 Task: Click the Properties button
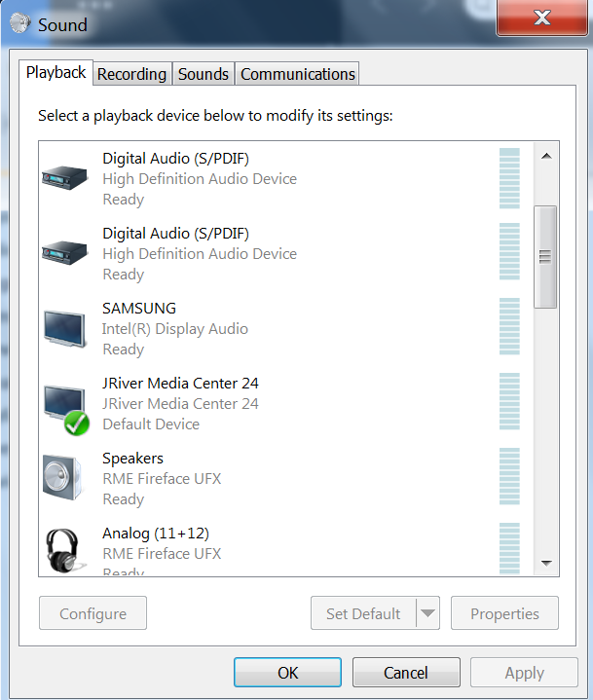pyautogui.click(x=504, y=613)
